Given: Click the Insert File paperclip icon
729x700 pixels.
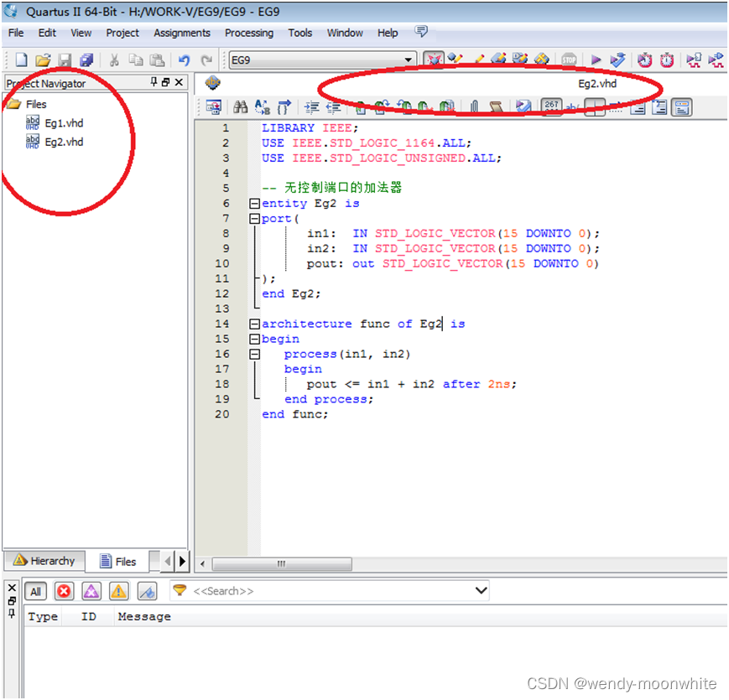Looking at the screenshot, I should pos(474,107).
